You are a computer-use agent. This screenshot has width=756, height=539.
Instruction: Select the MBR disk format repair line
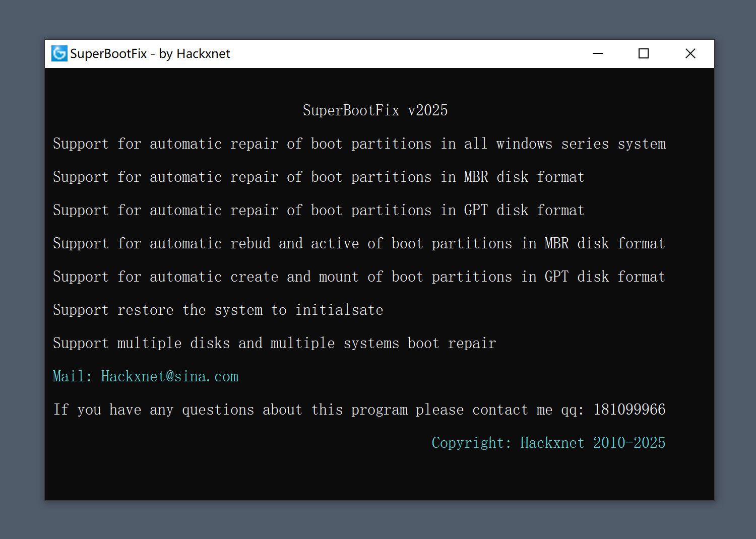[x=318, y=177]
